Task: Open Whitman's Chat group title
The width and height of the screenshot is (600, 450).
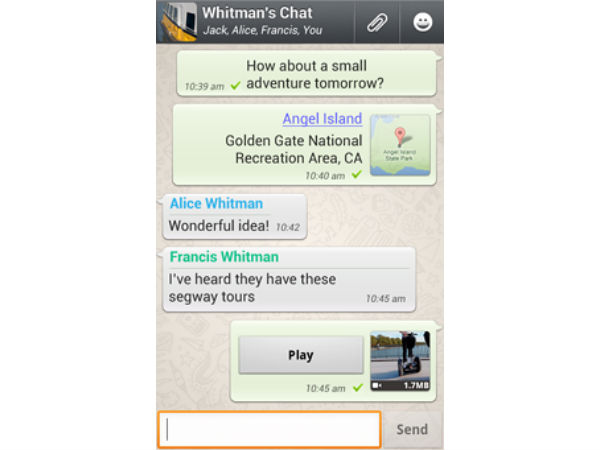Action: pyautogui.click(x=257, y=13)
